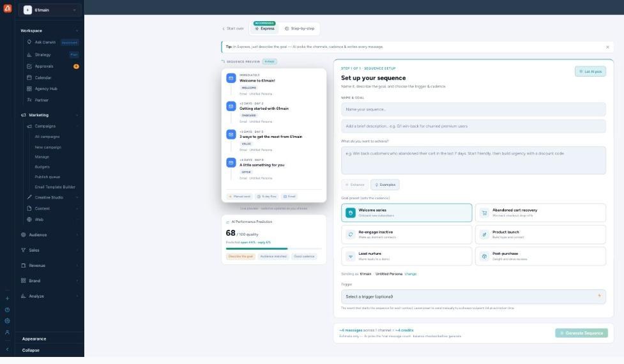Open All campaigns in sidebar

pyautogui.click(x=47, y=137)
